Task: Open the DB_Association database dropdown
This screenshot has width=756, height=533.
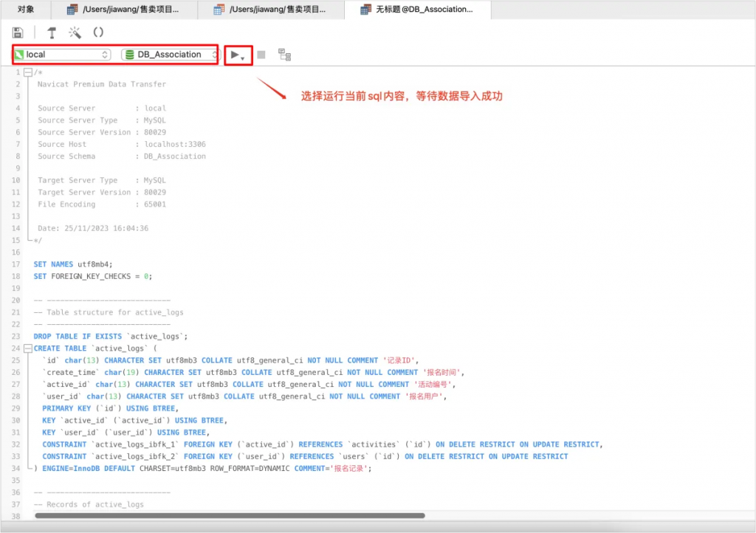Action: coord(171,55)
